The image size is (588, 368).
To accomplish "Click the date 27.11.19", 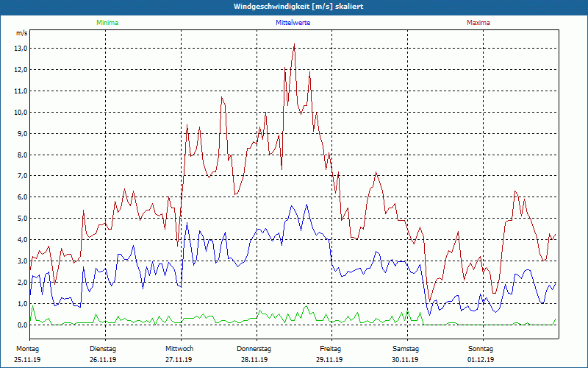I will (x=179, y=360).
